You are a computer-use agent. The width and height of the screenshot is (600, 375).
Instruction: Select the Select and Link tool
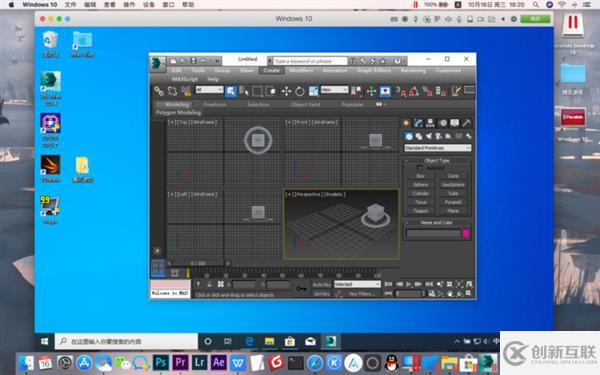[159, 91]
